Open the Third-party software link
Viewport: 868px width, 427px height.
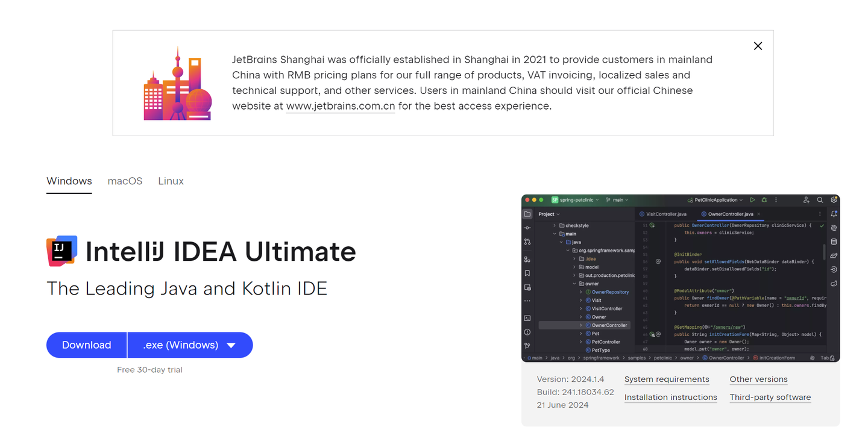[770, 397]
